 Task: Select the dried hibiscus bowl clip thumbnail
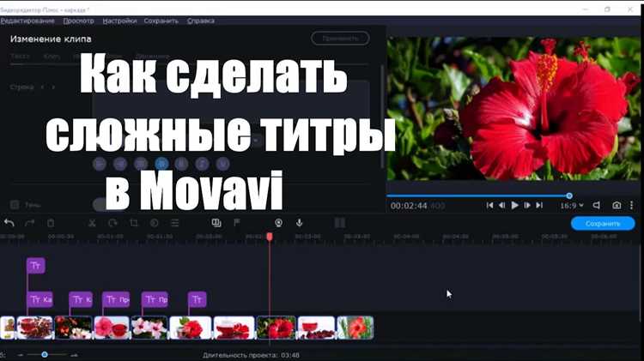[x=35, y=328]
